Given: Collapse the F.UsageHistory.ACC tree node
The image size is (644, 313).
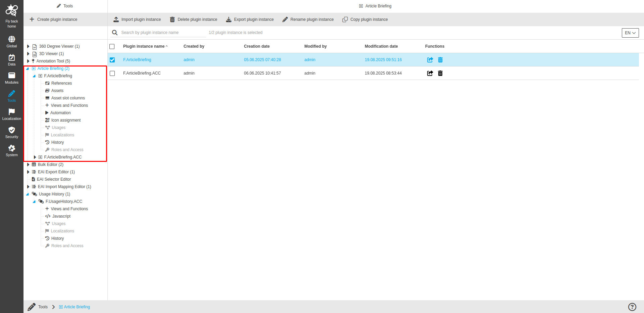Looking at the screenshot, I should [x=34, y=202].
